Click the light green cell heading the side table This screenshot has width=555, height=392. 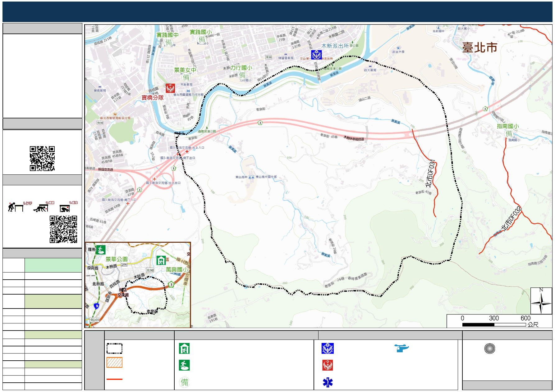point(53,265)
